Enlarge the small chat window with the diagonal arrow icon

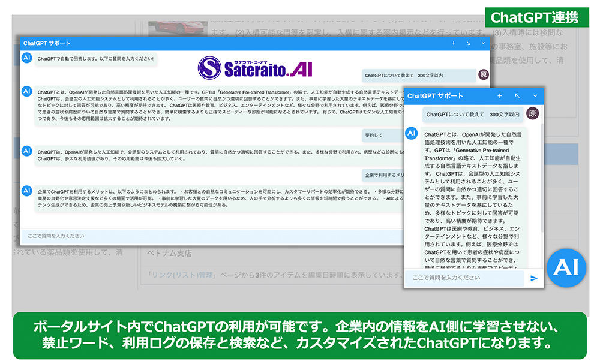point(517,95)
